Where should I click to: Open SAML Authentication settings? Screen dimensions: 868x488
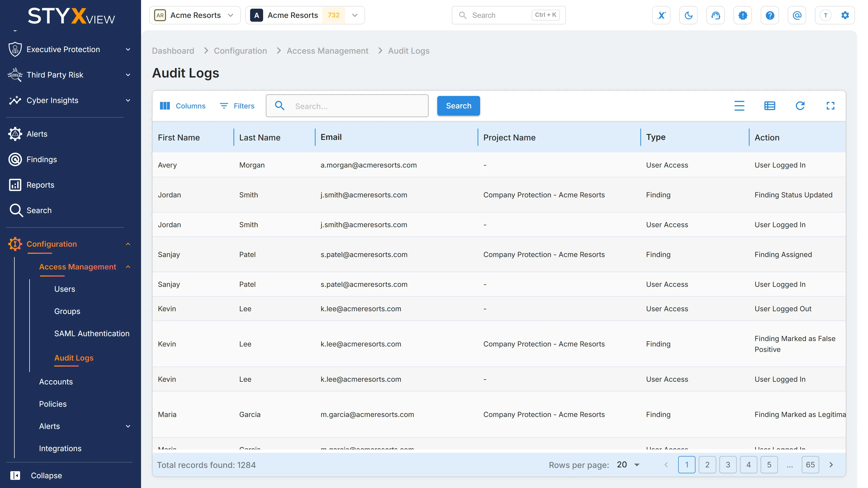click(x=92, y=333)
